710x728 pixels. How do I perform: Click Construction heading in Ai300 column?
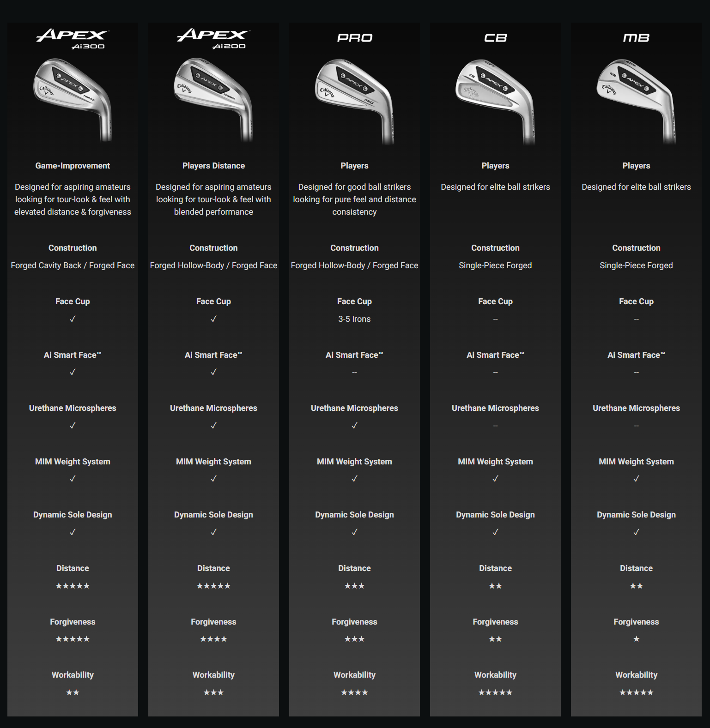73,248
